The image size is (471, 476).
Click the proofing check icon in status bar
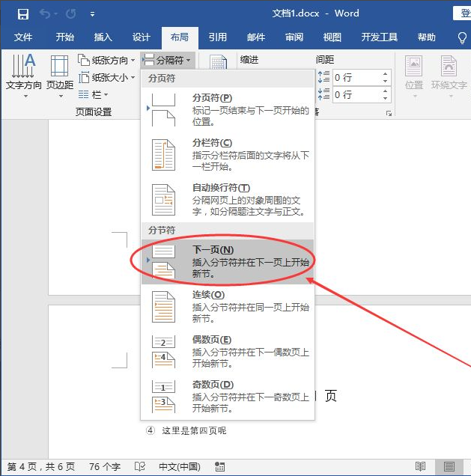coord(140,466)
